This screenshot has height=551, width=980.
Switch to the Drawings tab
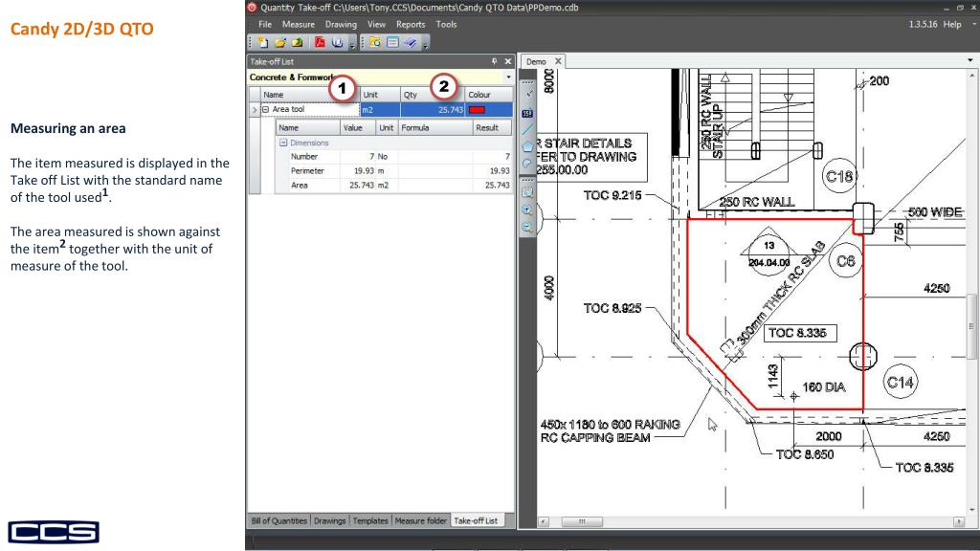(x=329, y=520)
